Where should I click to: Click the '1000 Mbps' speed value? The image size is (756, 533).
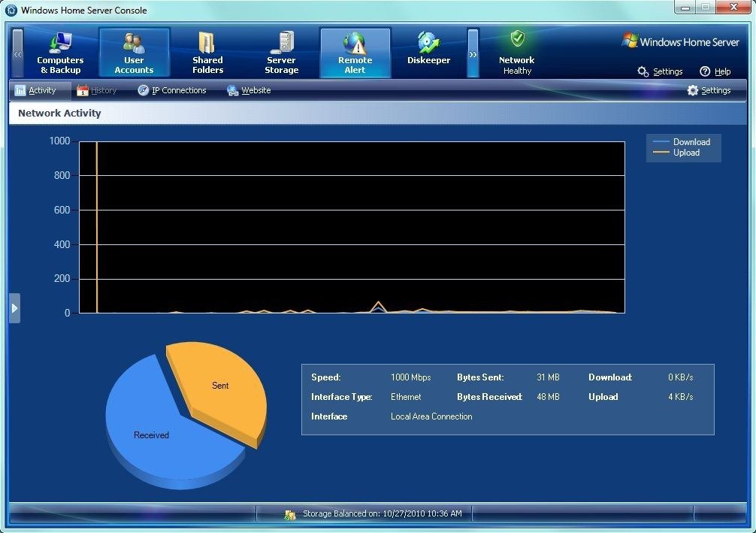pos(411,377)
